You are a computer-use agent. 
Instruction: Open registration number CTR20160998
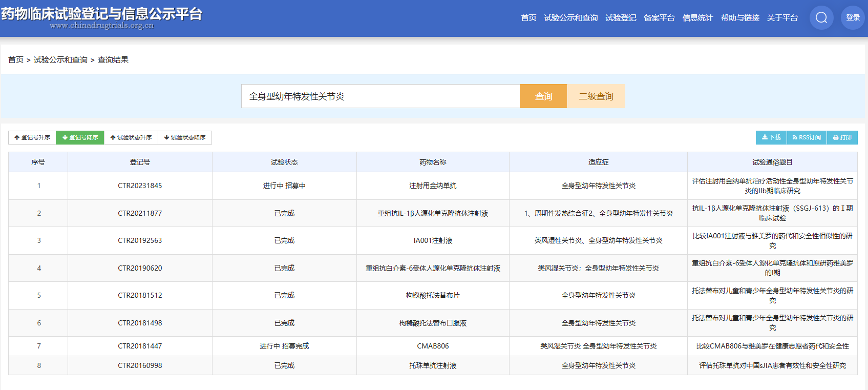coord(140,365)
